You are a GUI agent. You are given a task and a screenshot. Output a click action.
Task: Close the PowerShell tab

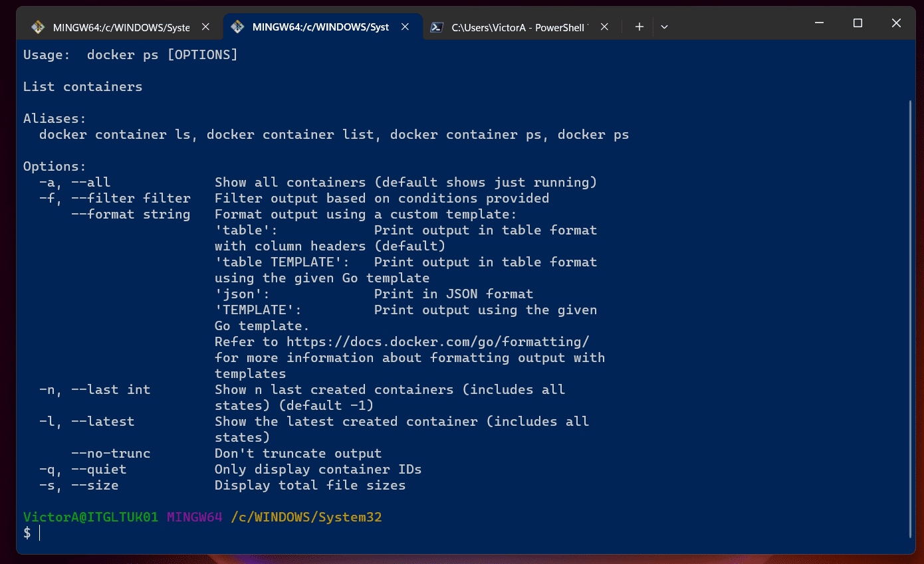click(604, 27)
